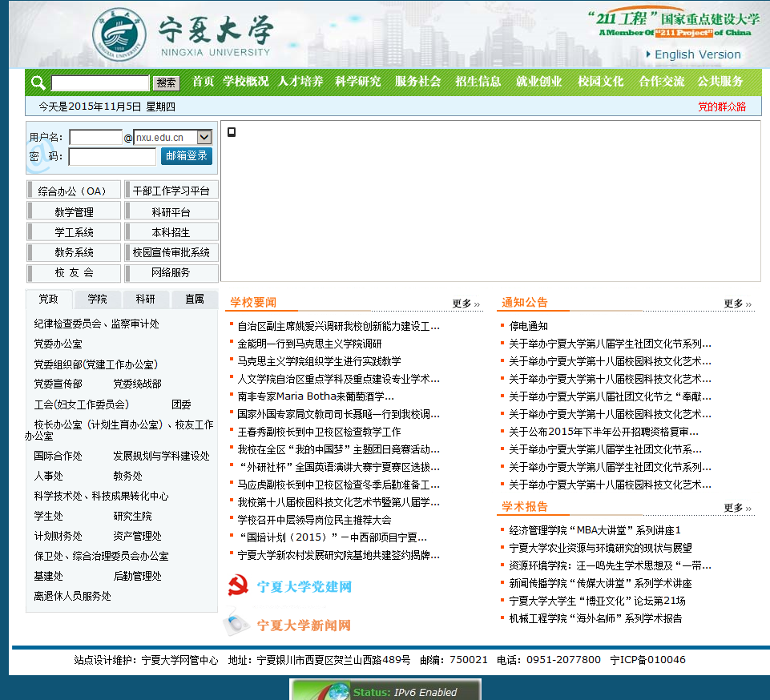Open the 公共服务 menu item
The image size is (770, 700).
(720, 81)
